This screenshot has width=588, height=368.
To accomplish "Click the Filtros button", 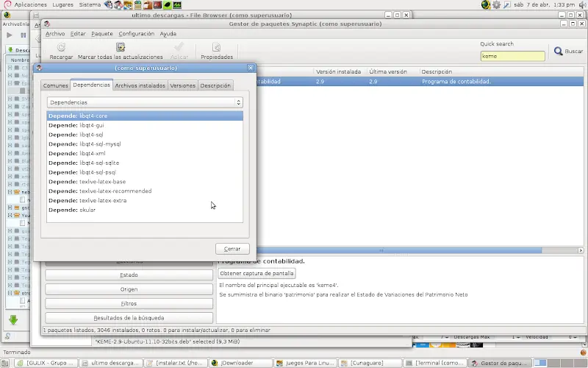I will click(129, 303).
